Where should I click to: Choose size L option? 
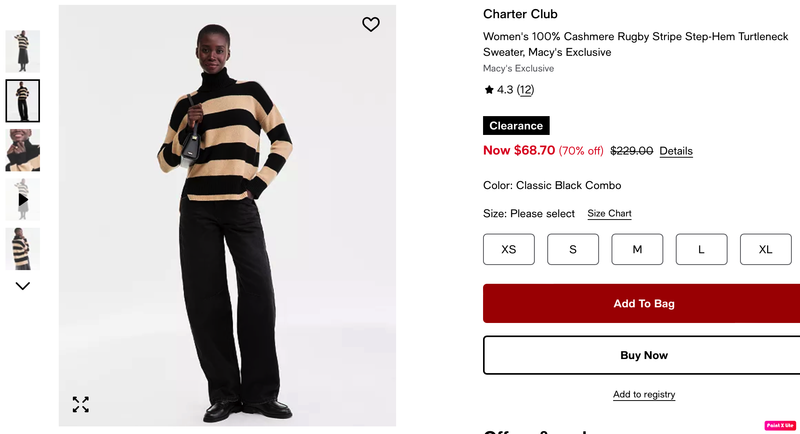point(702,249)
